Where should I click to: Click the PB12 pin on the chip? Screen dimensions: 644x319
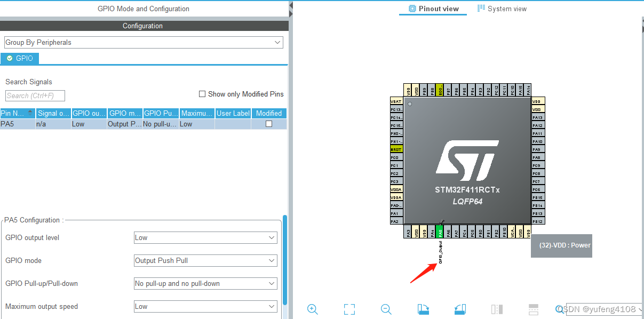coord(538,221)
